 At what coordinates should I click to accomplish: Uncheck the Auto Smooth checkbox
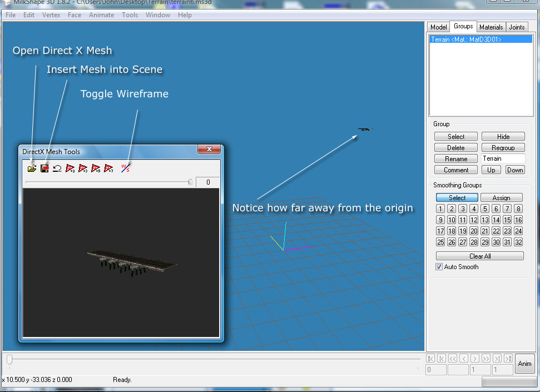pos(439,266)
